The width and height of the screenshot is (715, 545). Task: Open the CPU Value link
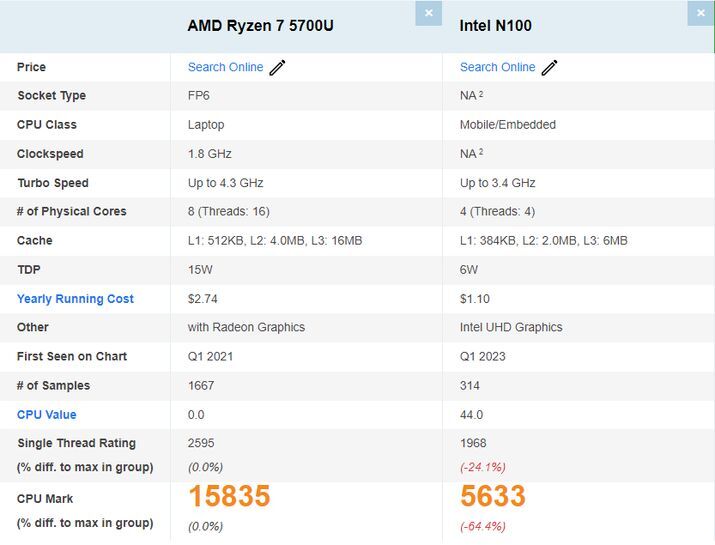pyautogui.click(x=46, y=415)
